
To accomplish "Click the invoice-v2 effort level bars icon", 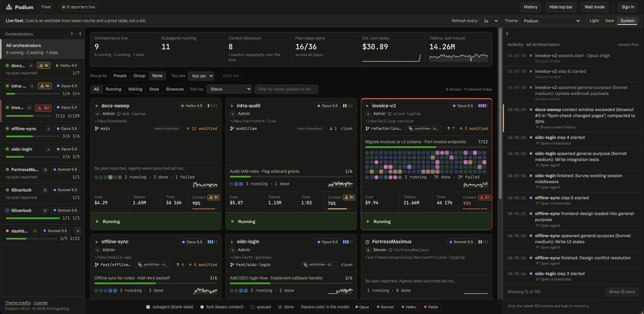I will (482, 106).
